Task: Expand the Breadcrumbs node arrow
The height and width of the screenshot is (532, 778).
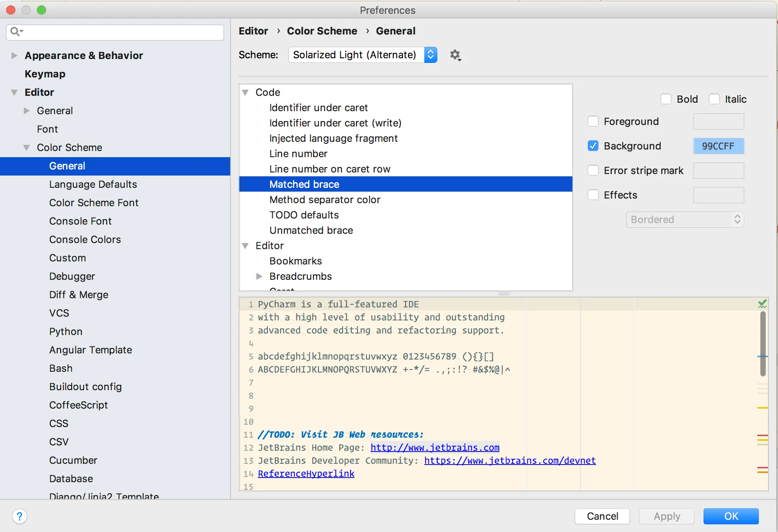Action: pos(259,276)
